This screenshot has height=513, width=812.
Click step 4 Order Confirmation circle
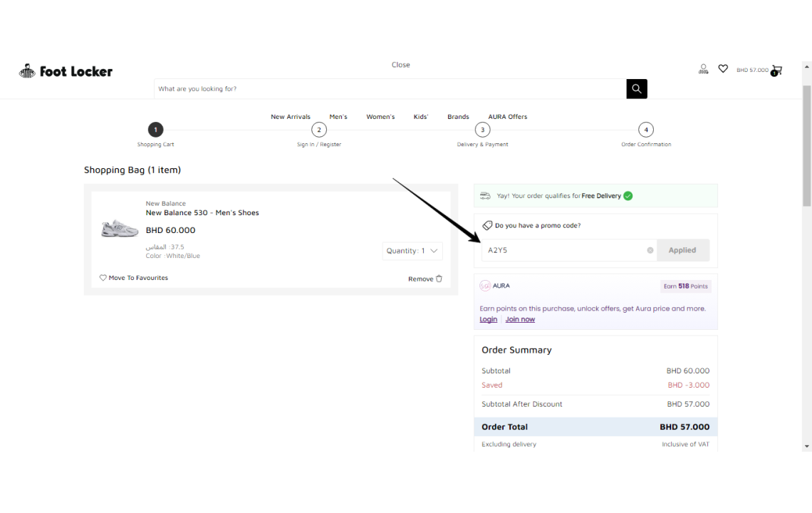646,130
